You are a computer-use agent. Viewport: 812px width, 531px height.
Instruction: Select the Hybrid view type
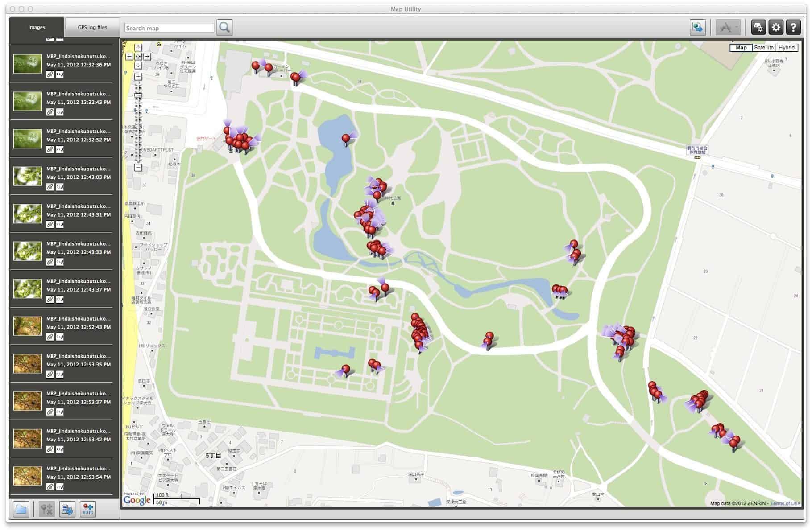[x=787, y=48]
